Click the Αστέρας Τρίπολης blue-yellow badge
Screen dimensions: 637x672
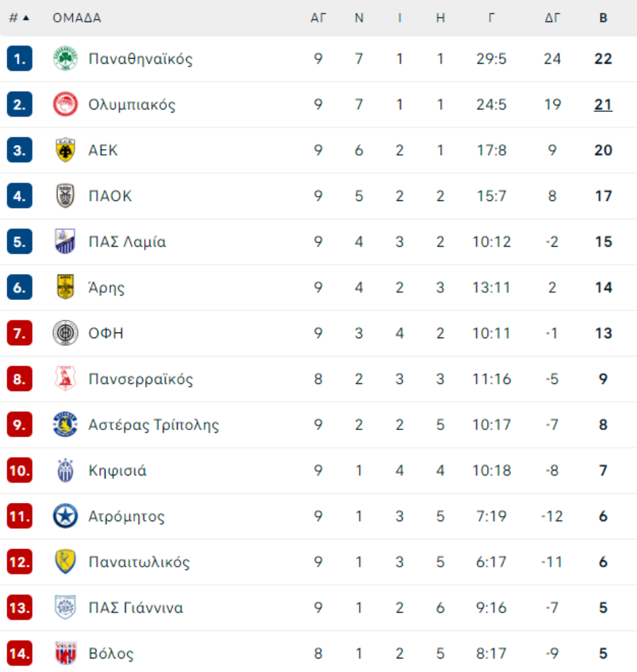tap(65, 424)
